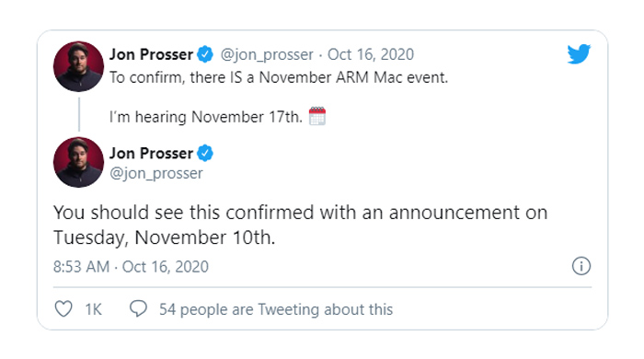Click the reply speech bubble icon
The width and height of the screenshot is (644, 359).
(x=138, y=308)
